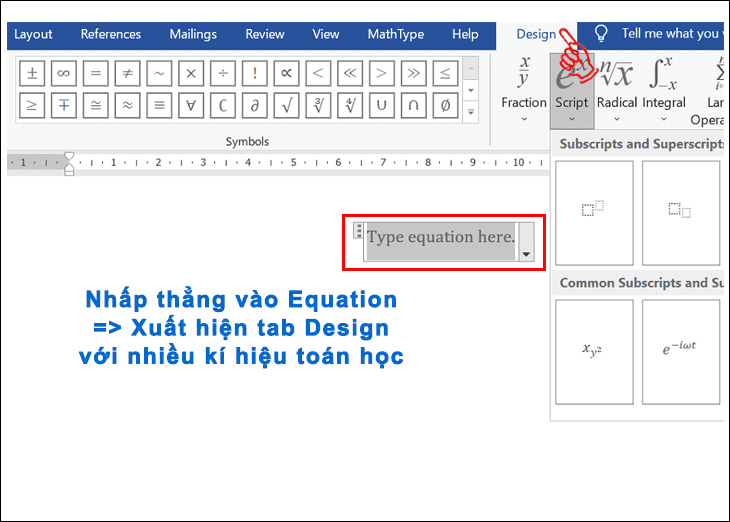Screen dimensions: 730x522
Task: Click the Tell me lightbulb icon
Action: point(601,34)
